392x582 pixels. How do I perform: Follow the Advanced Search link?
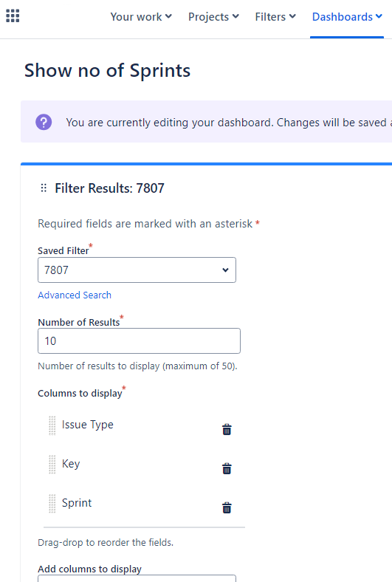[x=75, y=295]
